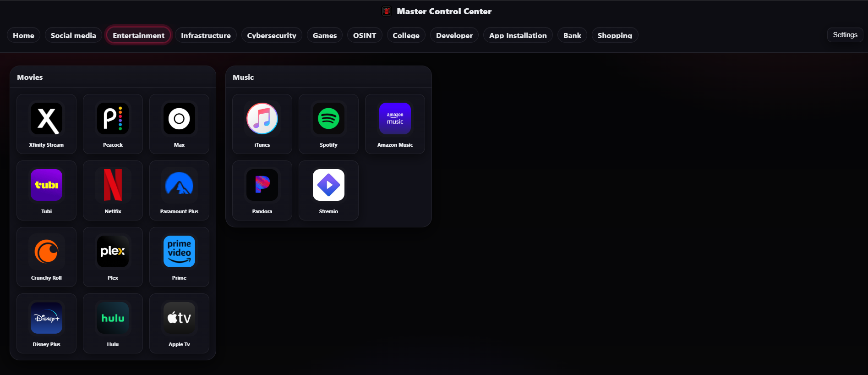
Task: Click the Amazon Music label text
Action: [395, 145]
